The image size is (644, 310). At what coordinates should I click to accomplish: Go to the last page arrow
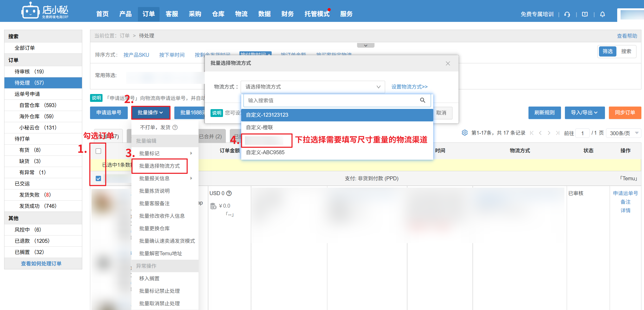pos(557,133)
